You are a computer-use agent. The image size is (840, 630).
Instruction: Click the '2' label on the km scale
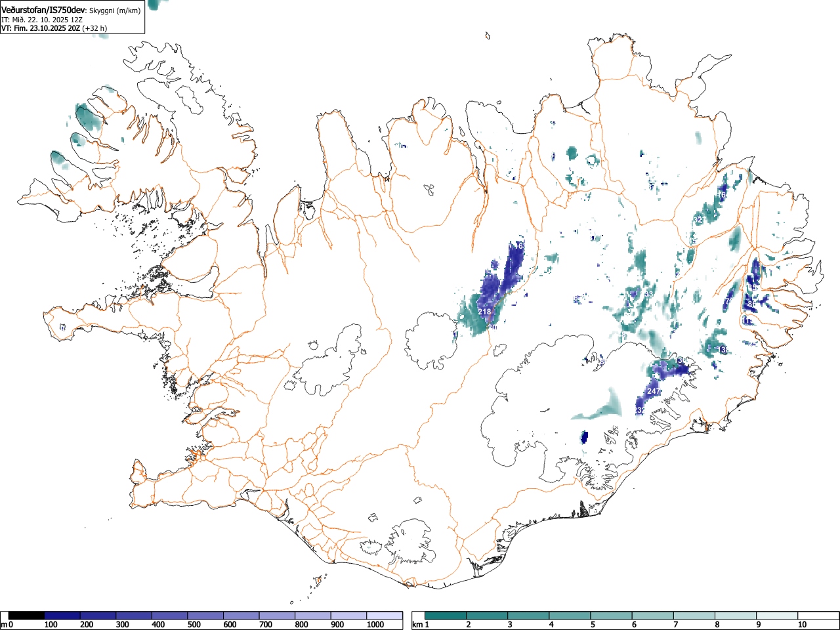[x=469, y=625]
